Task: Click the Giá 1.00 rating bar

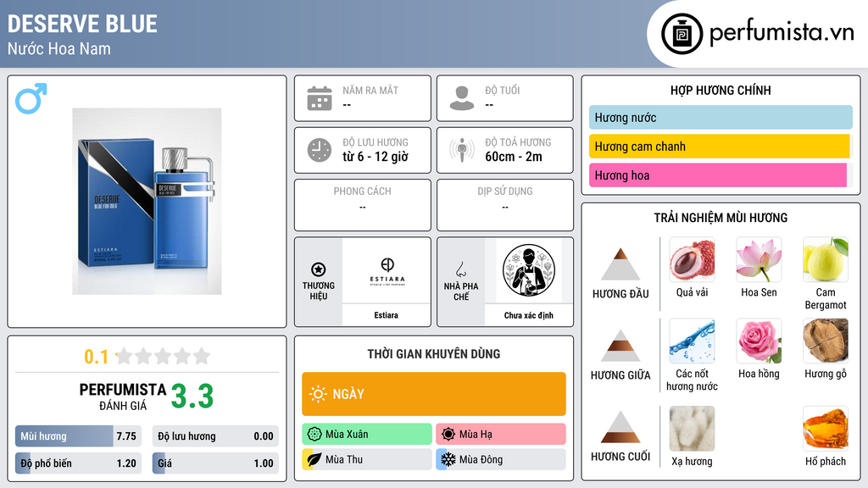Action: tap(215, 463)
